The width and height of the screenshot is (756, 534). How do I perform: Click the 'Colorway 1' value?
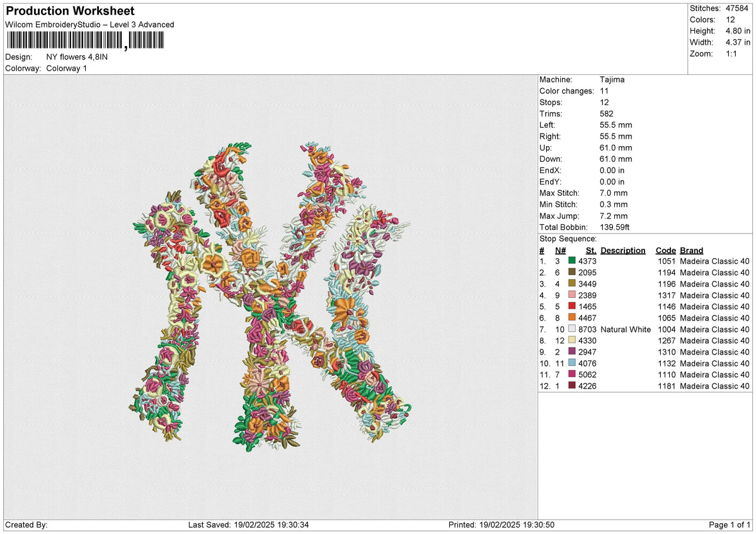coord(67,68)
